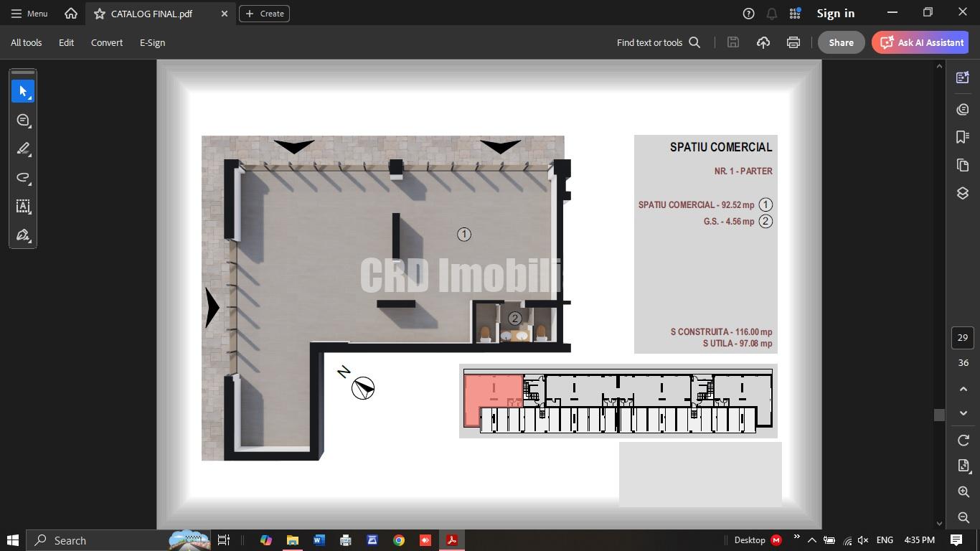Open the layers panel
This screenshot has width=980, height=551.
[x=963, y=194]
